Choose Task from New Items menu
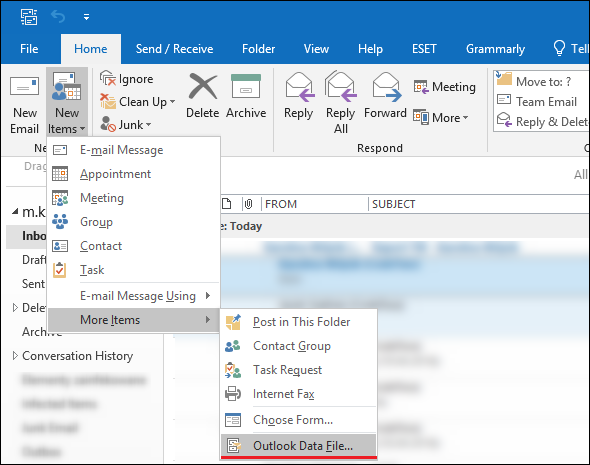The height and width of the screenshot is (465, 590). coord(134,270)
